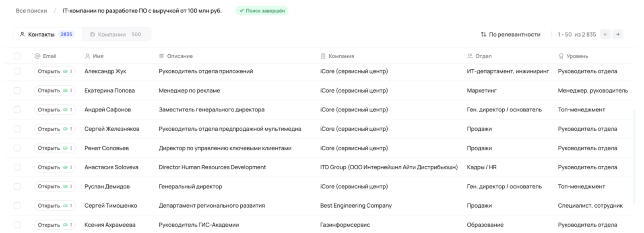This screenshot has height=233, width=644.
Task: Open email for Андрей Сафонов
Action: click(55, 109)
